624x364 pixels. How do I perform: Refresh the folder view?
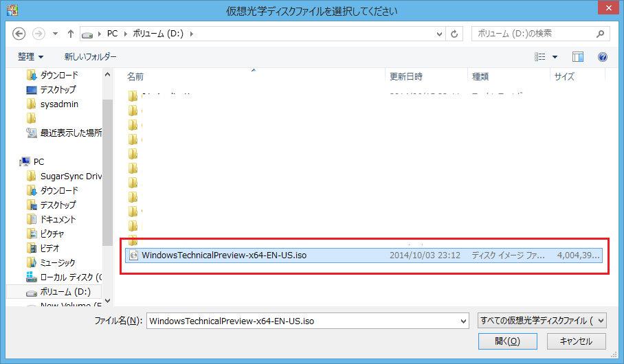click(454, 34)
